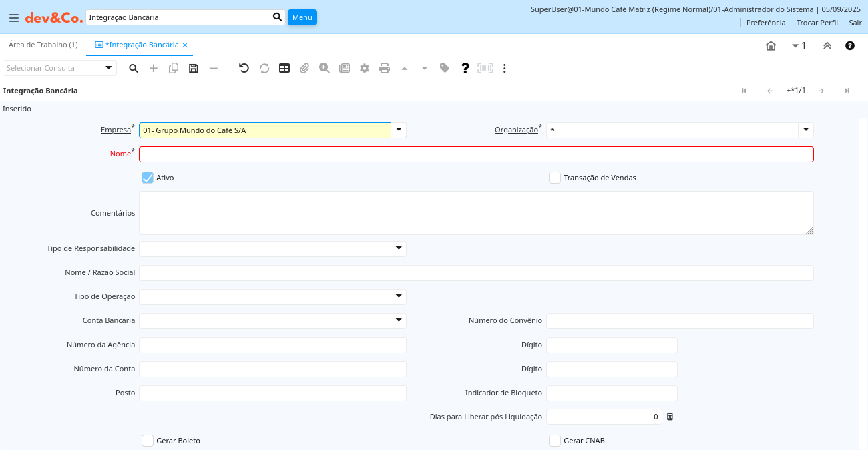Check the Gerar Boleto checkbox
Image resolution: width=868 pixels, height=450 pixels.
pyautogui.click(x=148, y=441)
